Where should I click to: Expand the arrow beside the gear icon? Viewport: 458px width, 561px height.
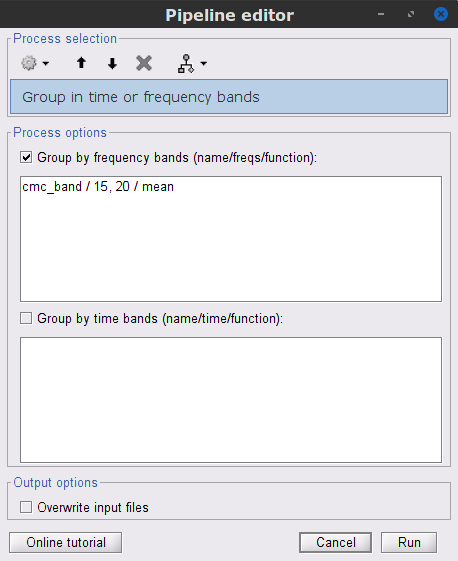pos(46,64)
